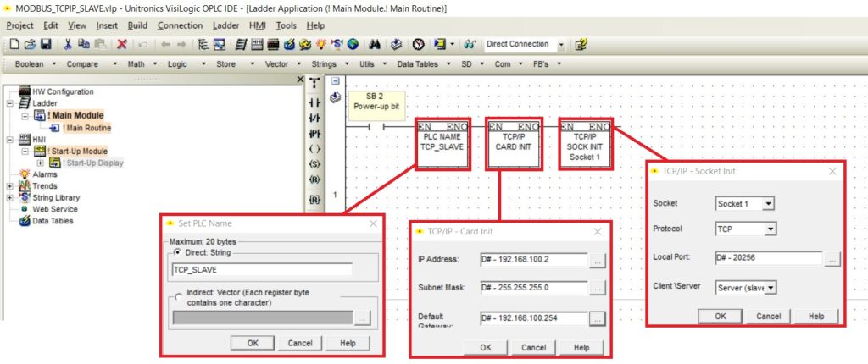Image resolution: width=868 pixels, height=364 pixels.
Task: Click the IP Address field 192.168.100.2
Action: tap(533, 259)
